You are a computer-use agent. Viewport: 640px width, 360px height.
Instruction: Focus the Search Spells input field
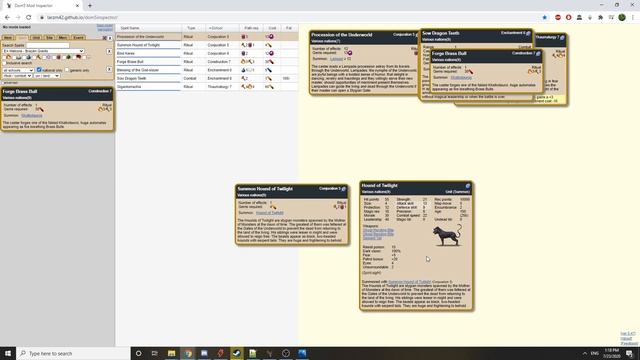click(48, 45)
